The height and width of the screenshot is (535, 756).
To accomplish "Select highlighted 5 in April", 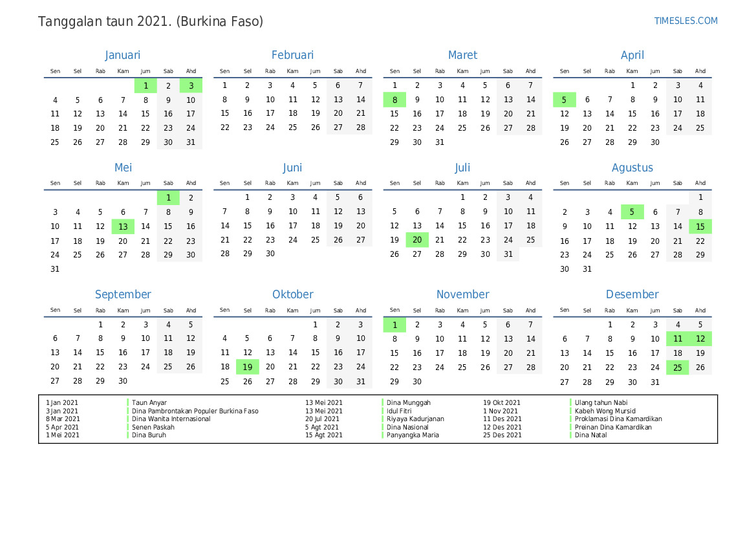I will [564, 100].
